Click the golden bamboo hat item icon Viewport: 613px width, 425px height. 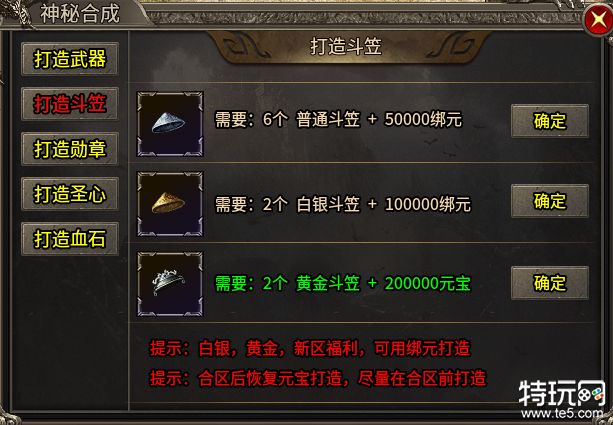(x=170, y=204)
